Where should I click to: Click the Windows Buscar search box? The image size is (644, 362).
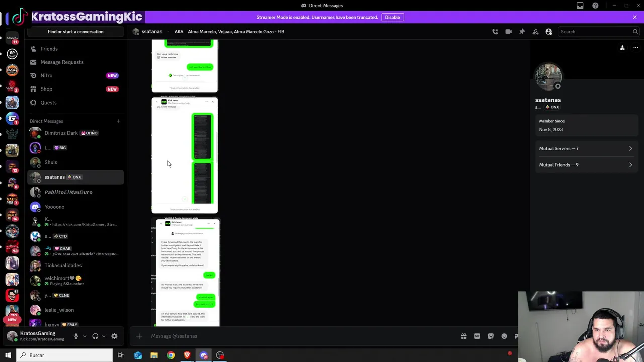pos(64,355)
